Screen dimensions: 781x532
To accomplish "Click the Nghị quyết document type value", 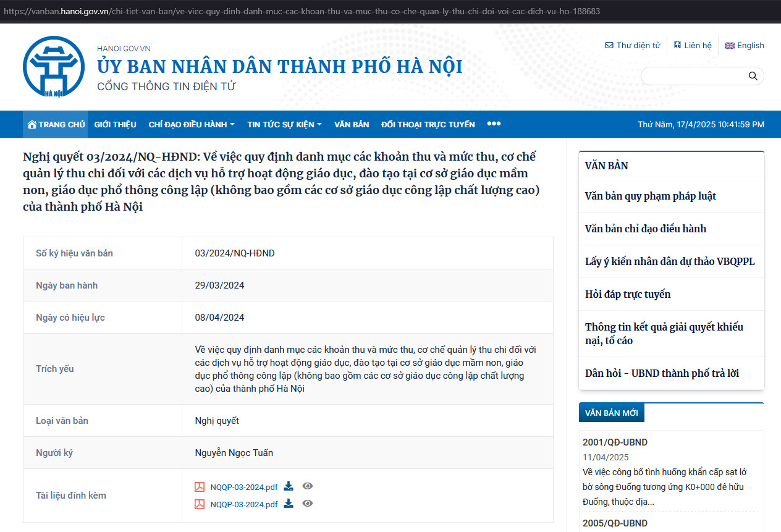I will (217, 421).
